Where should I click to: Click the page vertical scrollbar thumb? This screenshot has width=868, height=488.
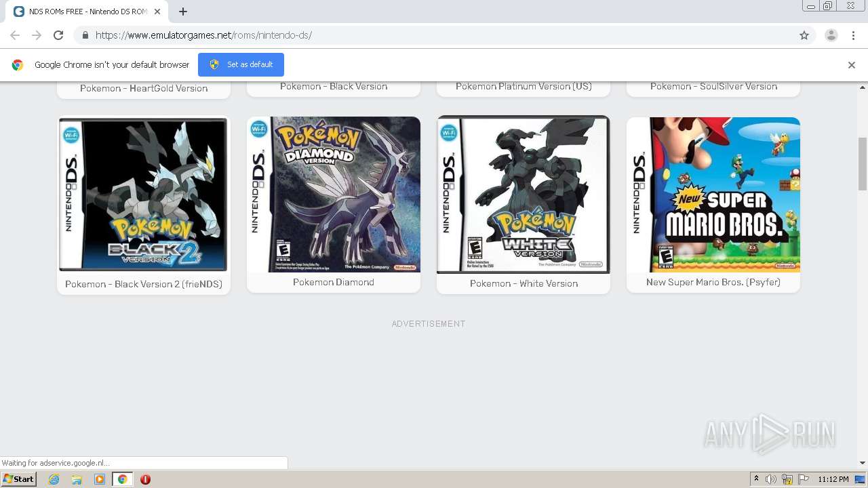[863, 163]
